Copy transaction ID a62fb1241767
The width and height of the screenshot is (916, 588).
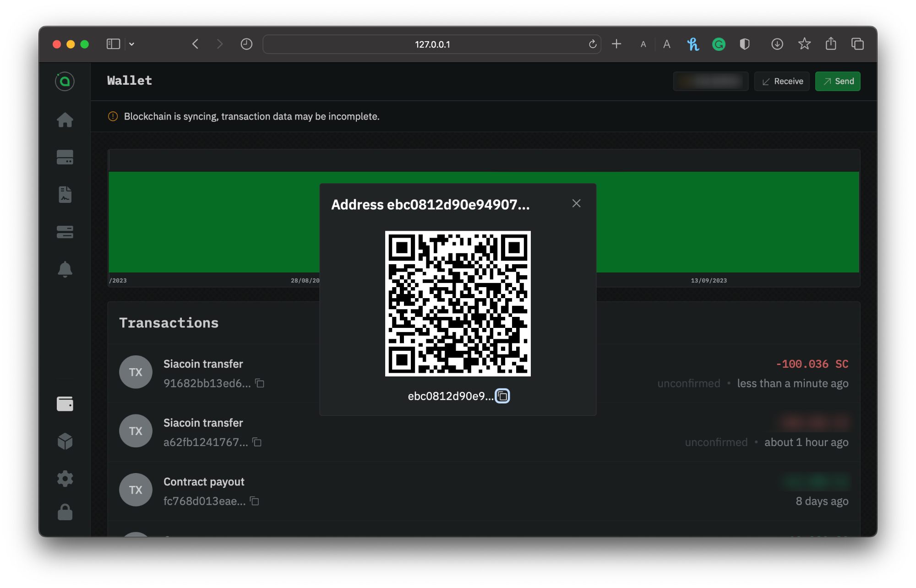click(x=257, y=442)
